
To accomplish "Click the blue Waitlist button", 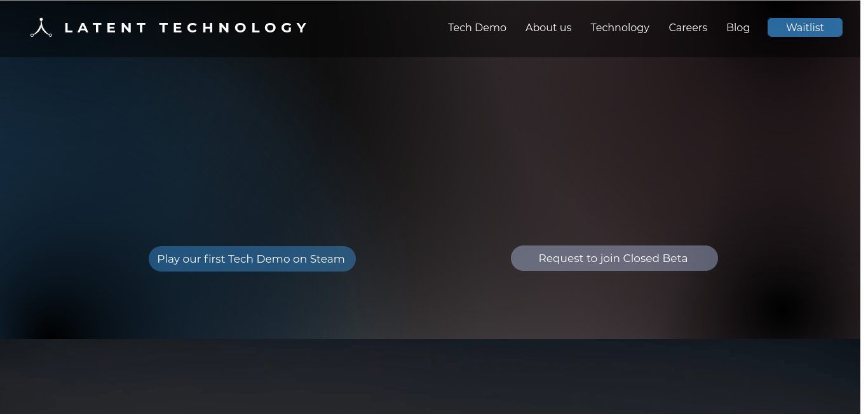I will [x=805, y=27].
